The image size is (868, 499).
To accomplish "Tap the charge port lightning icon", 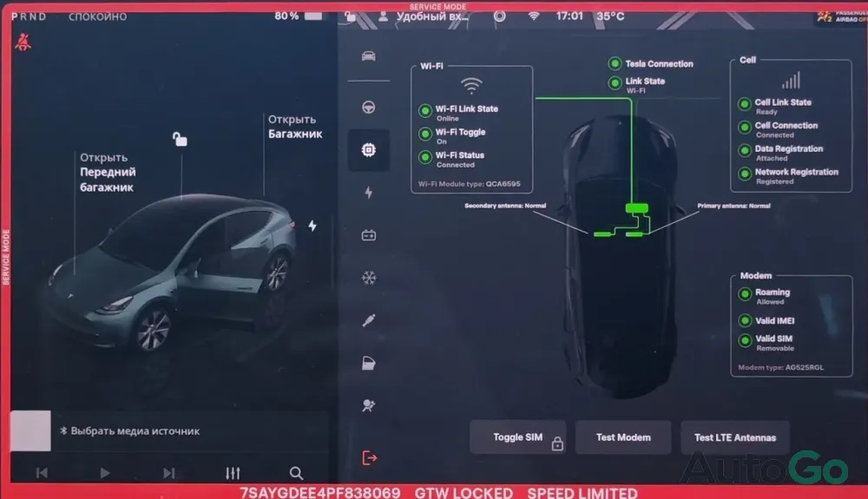I will pos(312,225).
